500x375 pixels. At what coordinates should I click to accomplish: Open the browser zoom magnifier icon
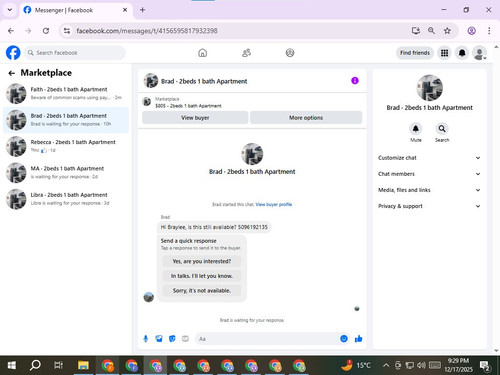tap(431, 31)
